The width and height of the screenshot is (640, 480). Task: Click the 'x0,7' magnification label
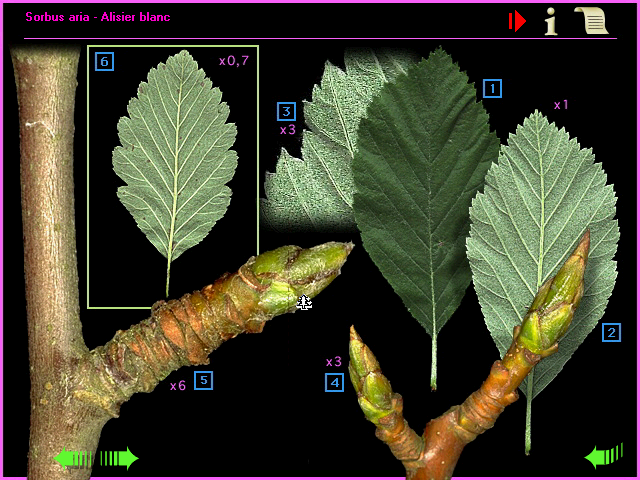(x=234, y=61)
